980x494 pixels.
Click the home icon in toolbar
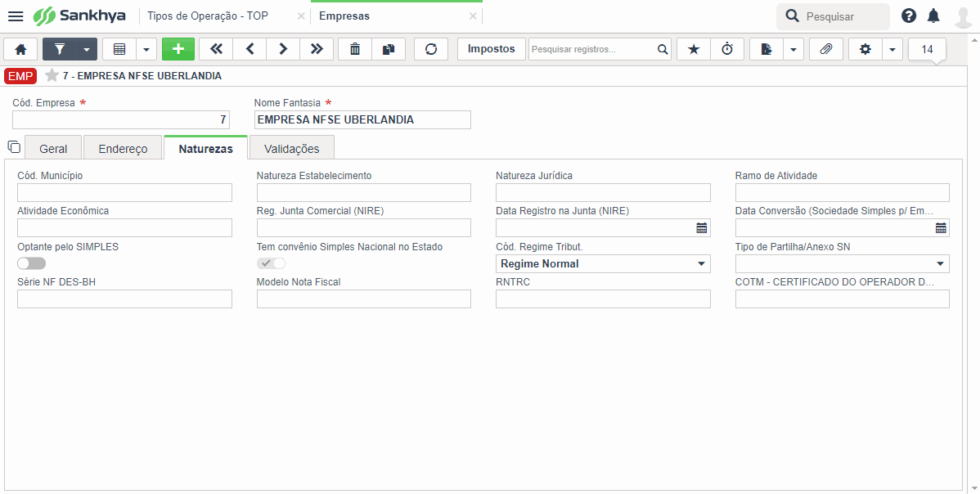20,49
